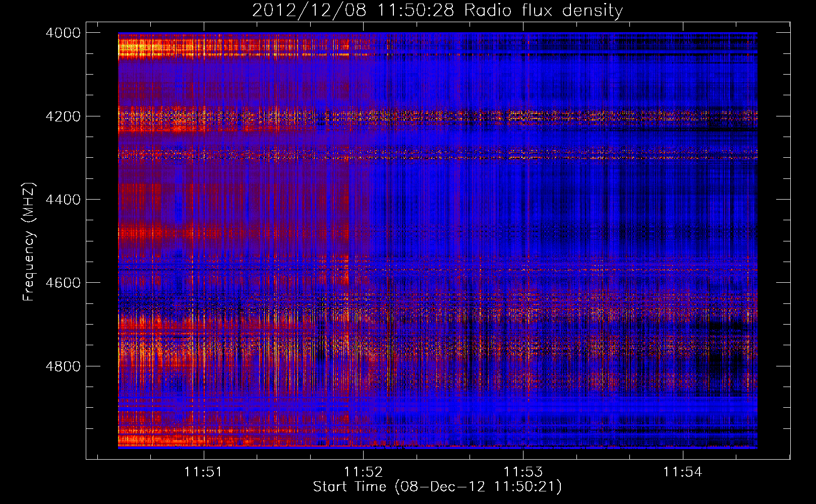
Task: Click the "Start Time (08-Dec-12 11:50:21)" axis title
Action: (437, 487)
